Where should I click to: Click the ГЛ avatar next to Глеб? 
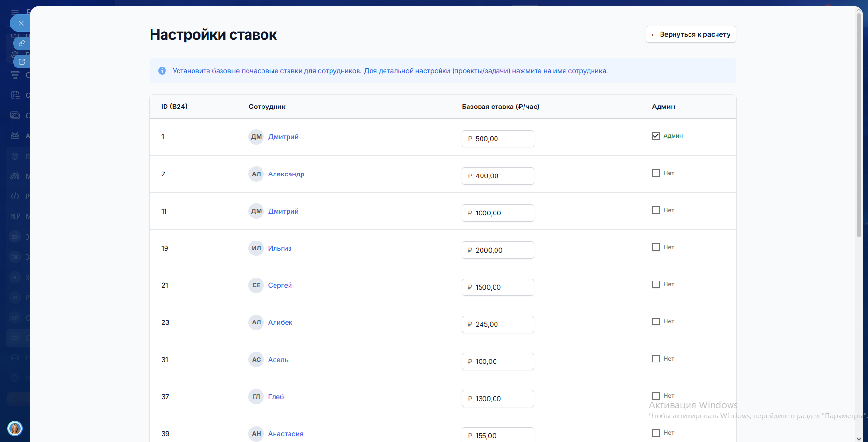pyautogui.click(x=256, y=397)
